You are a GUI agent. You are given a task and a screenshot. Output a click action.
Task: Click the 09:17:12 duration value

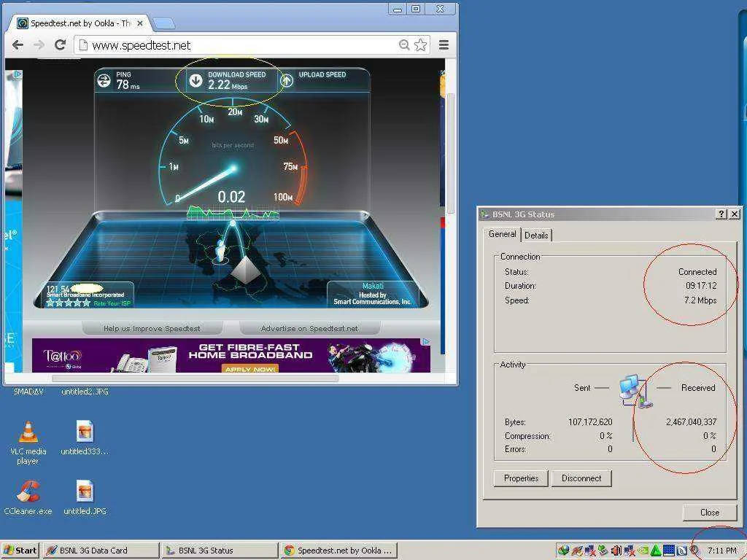pyautogui.click(x=701, y=286)
